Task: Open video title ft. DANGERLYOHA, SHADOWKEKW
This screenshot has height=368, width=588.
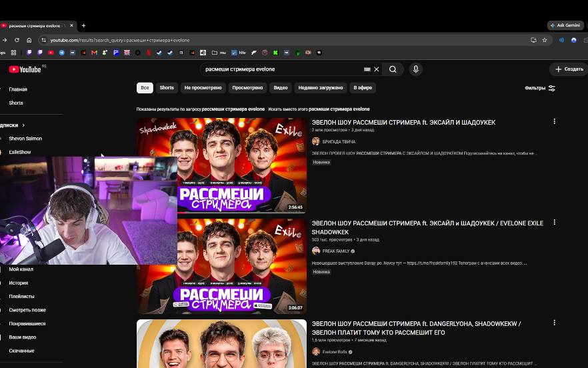Action: (x=416, y=328)
